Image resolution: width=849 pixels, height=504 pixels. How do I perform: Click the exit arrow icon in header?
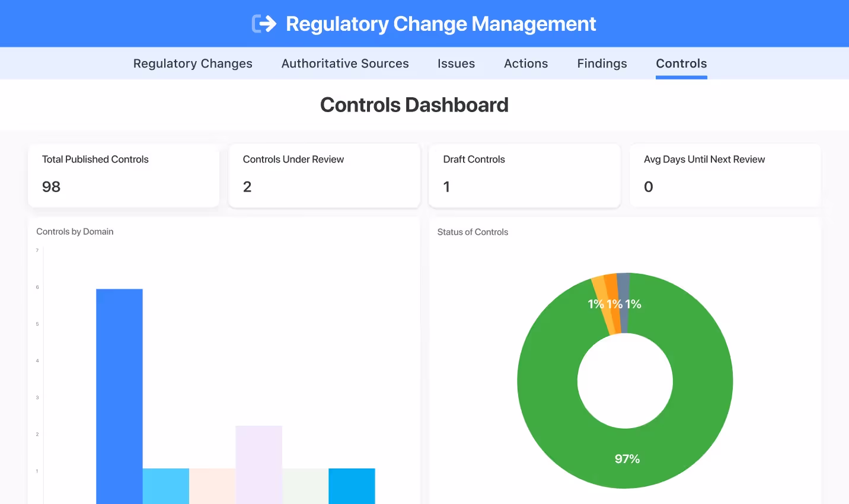coord(264,24)
